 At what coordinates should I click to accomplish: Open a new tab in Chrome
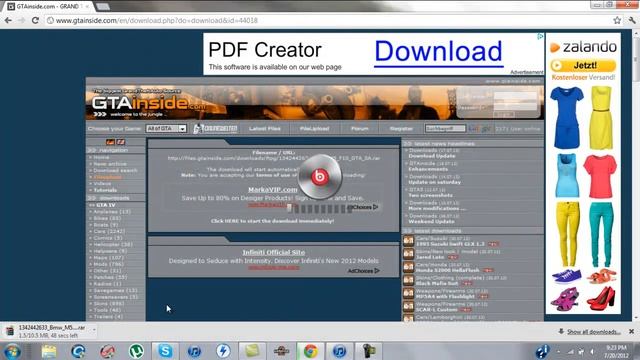103,7
